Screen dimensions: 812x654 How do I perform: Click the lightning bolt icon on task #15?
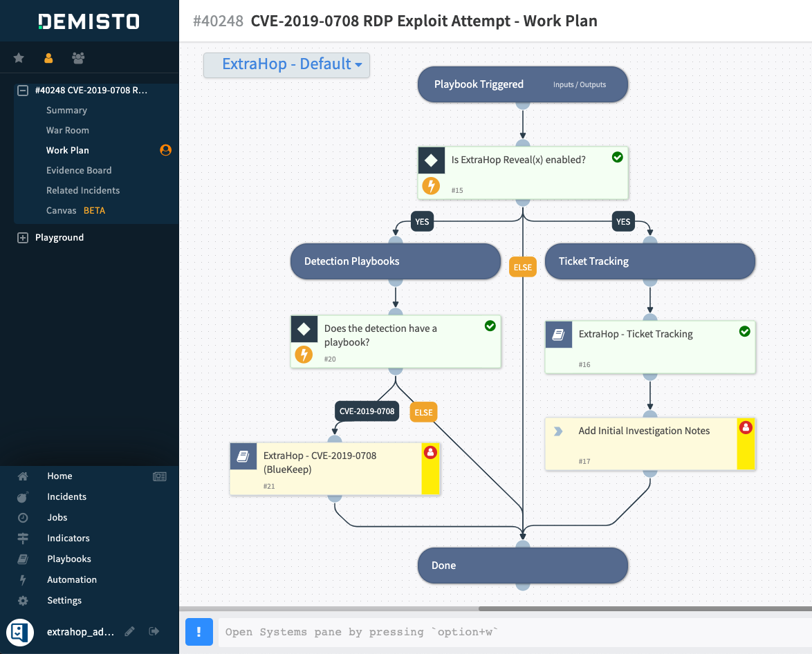click(x=431, y=185)
